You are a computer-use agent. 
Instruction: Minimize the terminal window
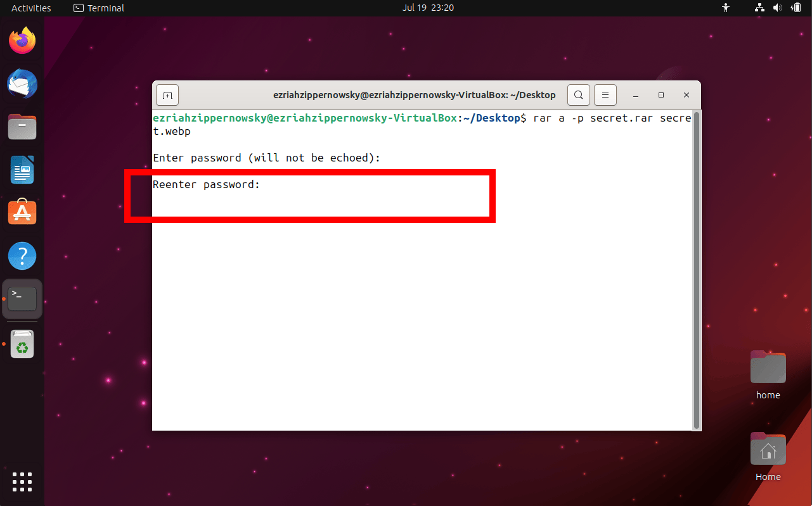[636, 95]
